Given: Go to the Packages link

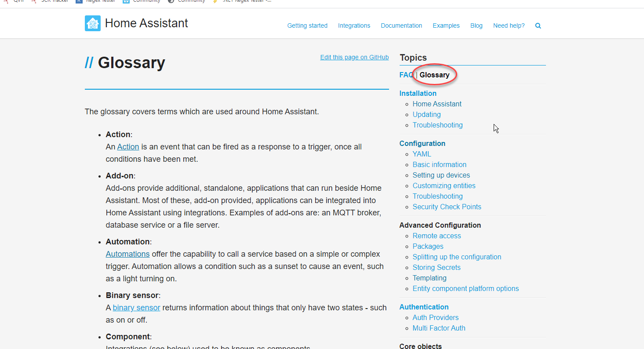Looking at the screenshot, I should coord(428,246).
